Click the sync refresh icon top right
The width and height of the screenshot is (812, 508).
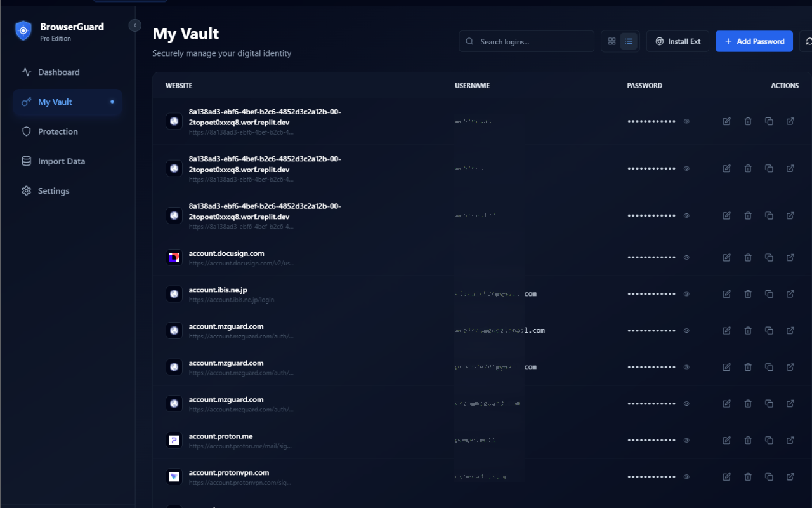[810, 41]
